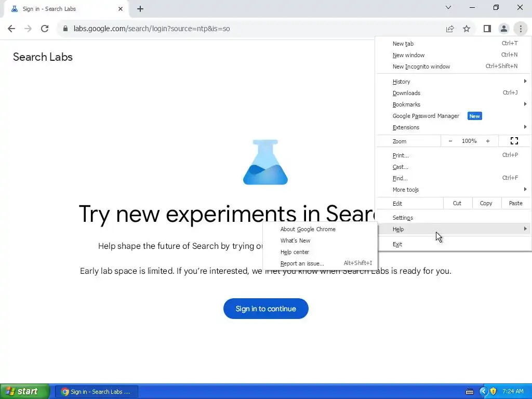Open Google Password Manager
Viewport: 532px width, 399px height.
[453, 116]
